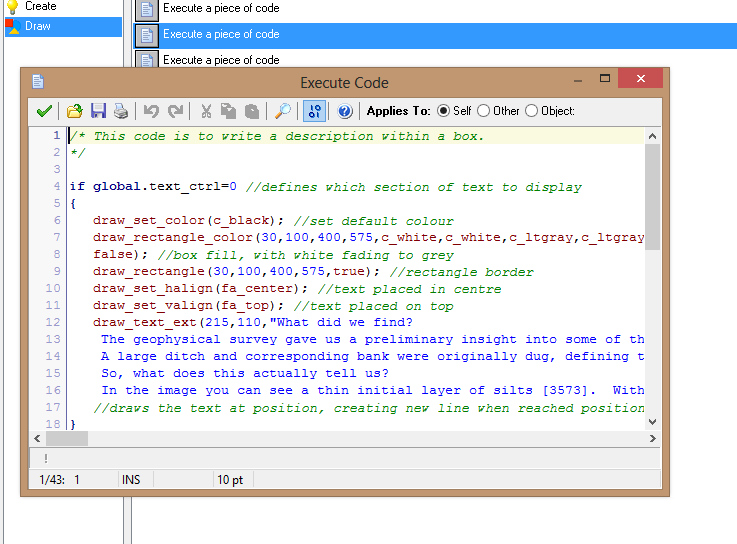This screenshot has width=737, height=544.
Task: Switch to the Create tab
Action: pyautogui.click(x=40, y=6)
